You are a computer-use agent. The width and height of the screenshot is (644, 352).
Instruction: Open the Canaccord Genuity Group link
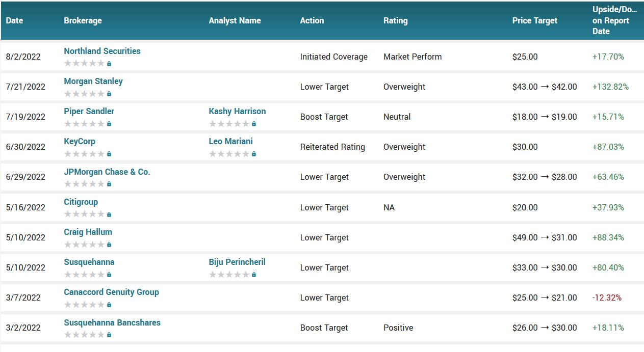pos(112,292)
